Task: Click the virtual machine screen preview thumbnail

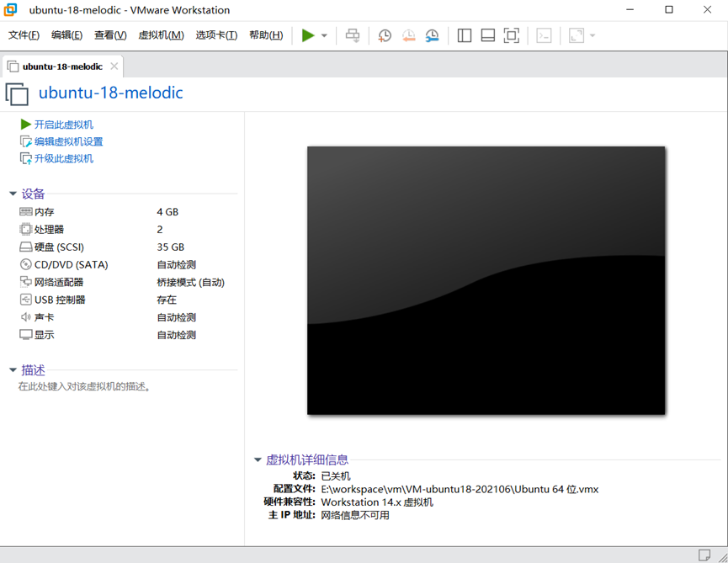Action: (x=486, y=281)
